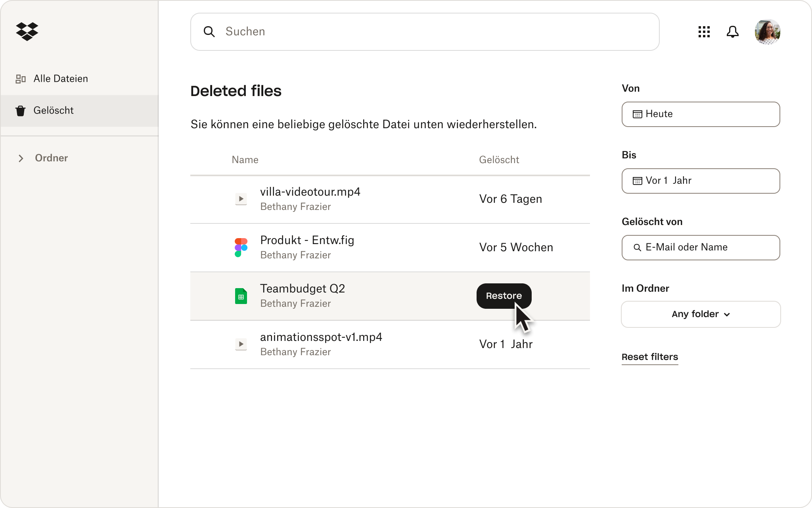Screen dimensions: 812x508
Task: Open the Von date picker showing Heute
Action: tap(701, 114)
